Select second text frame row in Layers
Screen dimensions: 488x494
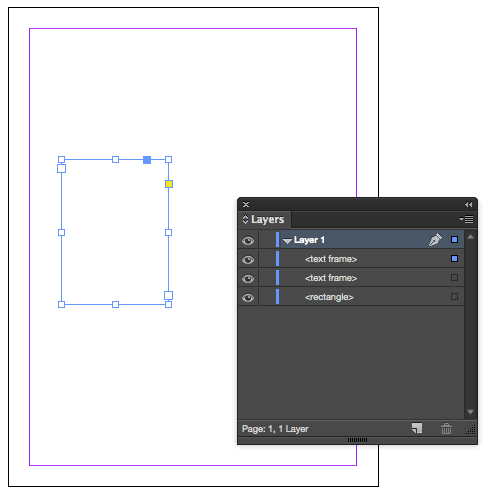click(x=351, y=278)
